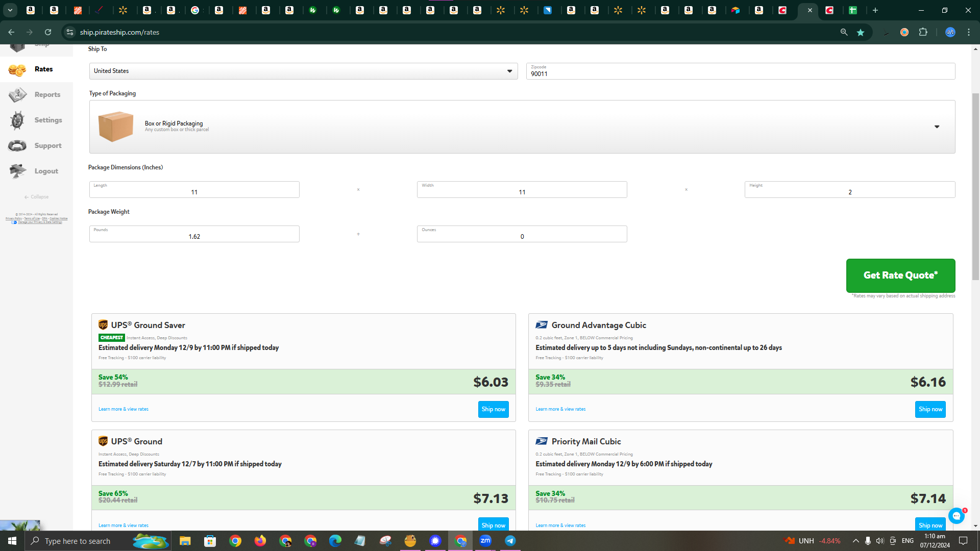
Task: Expand the Ship To country dropdown
Action: (x=304, y=71)
